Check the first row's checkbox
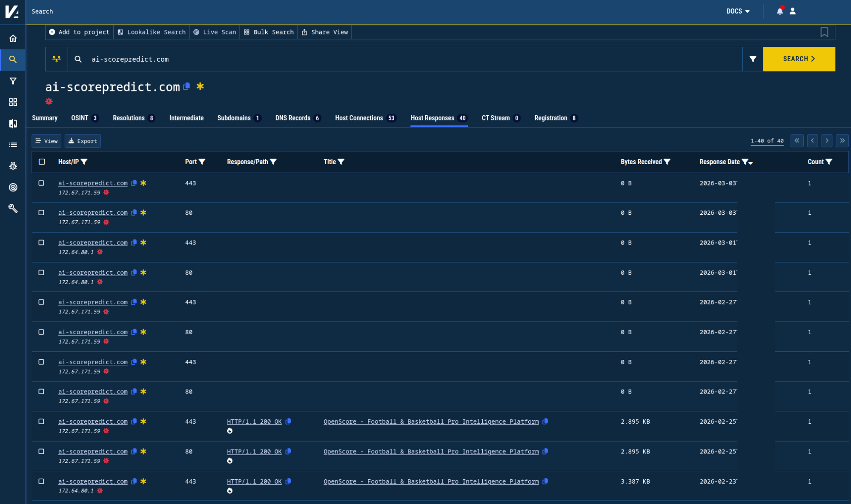The image size is (851, 504). [41, 183]
